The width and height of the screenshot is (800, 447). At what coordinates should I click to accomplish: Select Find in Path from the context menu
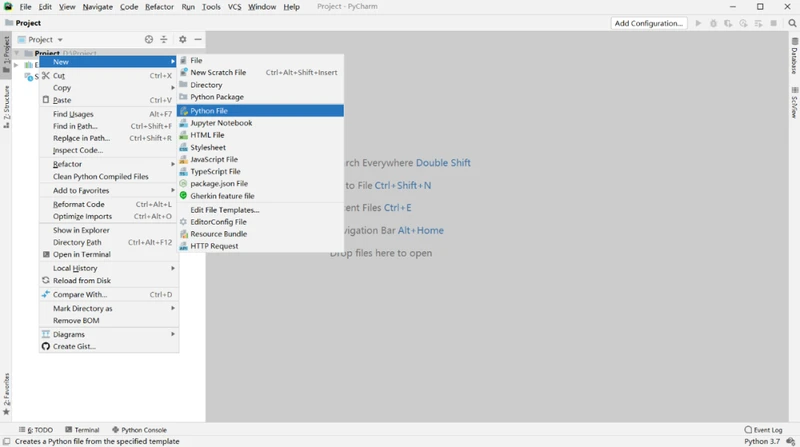[x=109, y=126]
